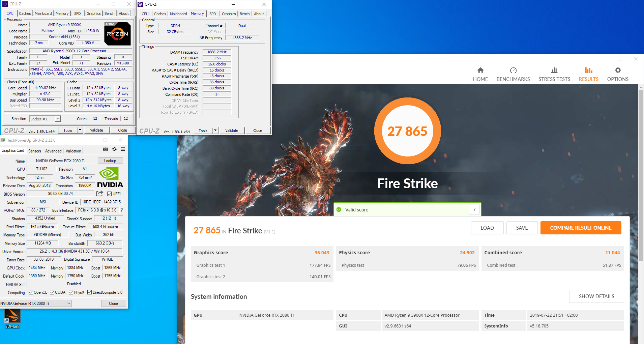Open the Validation tab in GPU-Z
This screenshot has width=644, height=344.
pos(73,151)
